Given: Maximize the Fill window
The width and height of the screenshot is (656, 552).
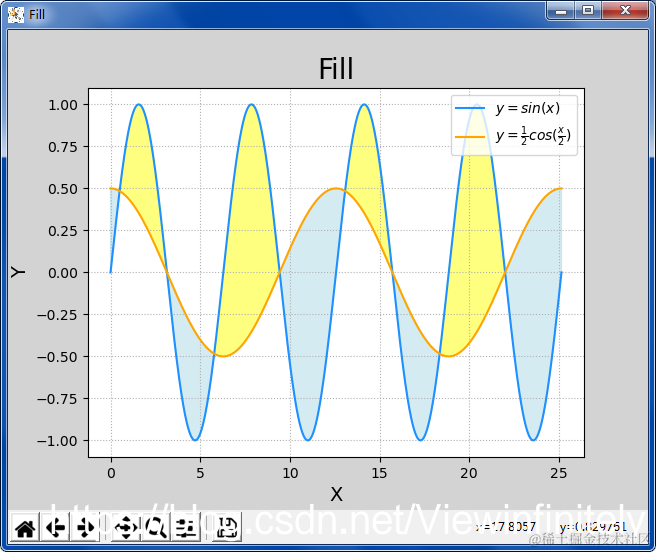Looking at the screenshot, I should tap(588, 10).
